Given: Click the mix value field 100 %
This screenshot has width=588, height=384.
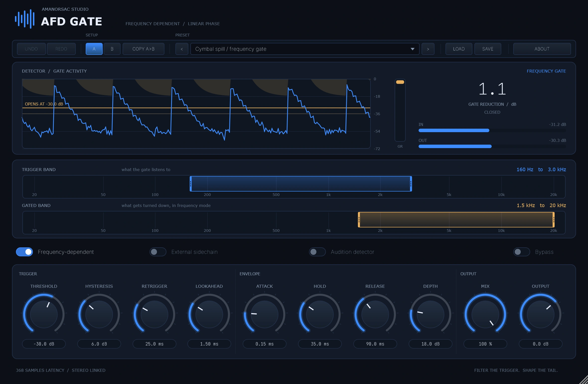Looking at the screenshot, I should [485, 344].
